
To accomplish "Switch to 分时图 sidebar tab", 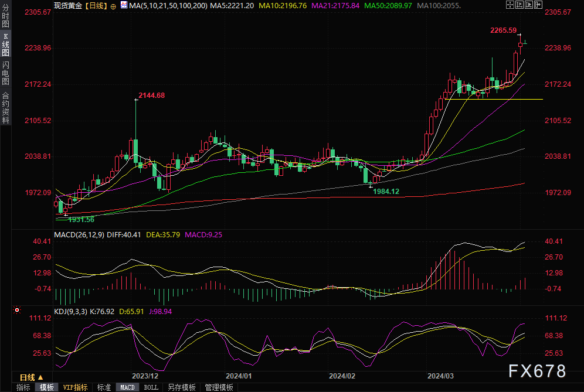I will coord(5,17).
